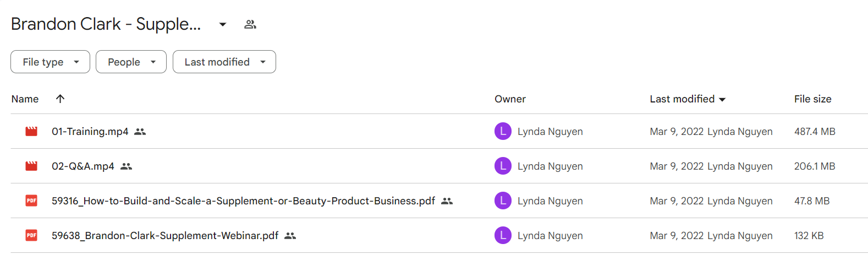The image size is (868, 276).
Task: Click the video icon for 01-Training.mp4
Action: (x=31, y=131)
